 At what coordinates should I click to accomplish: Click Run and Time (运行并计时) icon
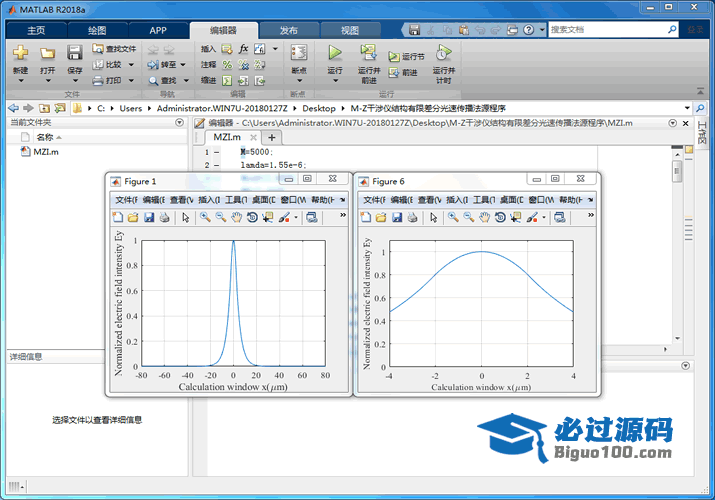(443, 53)
